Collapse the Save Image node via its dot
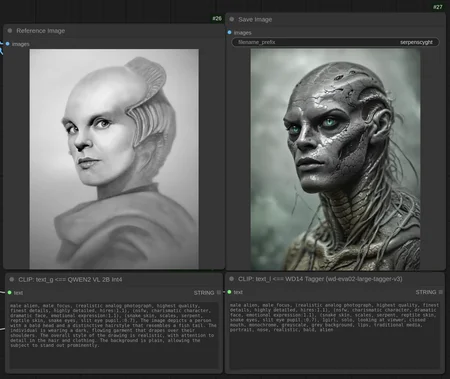 (232, 19)
